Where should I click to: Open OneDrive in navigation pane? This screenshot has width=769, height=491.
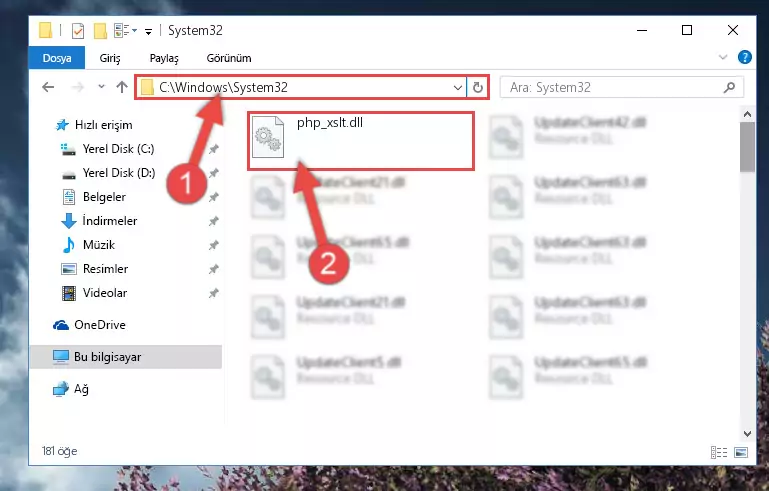pos(100,325)
